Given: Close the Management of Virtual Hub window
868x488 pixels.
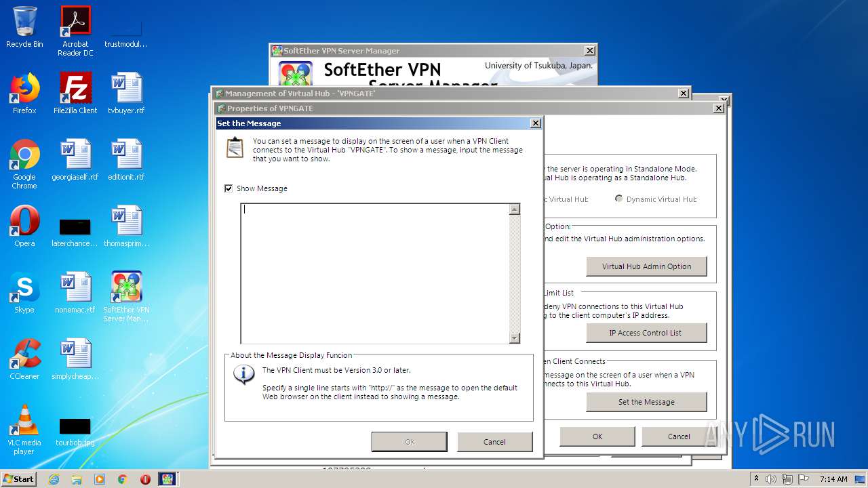Looking at the screenshot, I should click(x=684, y=94).
